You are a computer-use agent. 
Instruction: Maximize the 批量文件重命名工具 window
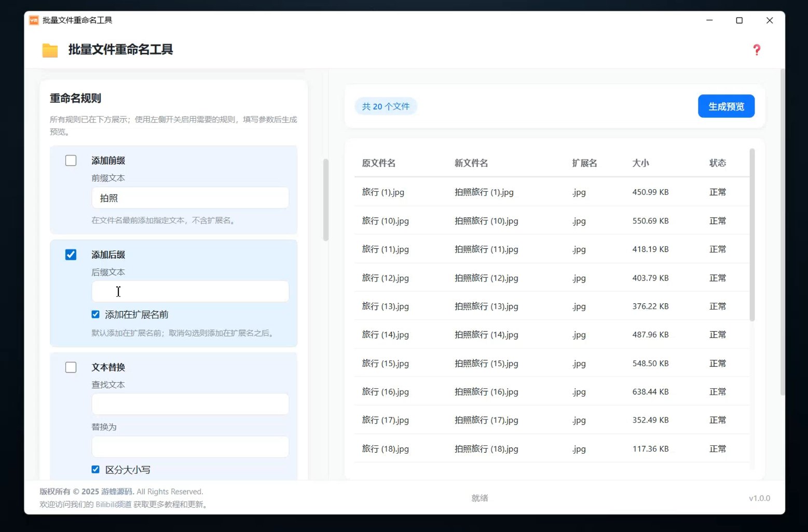739,20
